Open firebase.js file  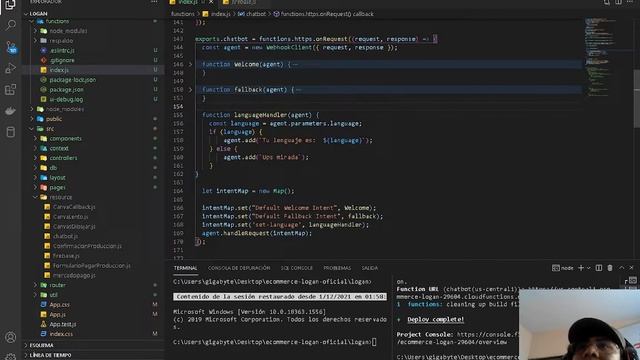point(66,256)
